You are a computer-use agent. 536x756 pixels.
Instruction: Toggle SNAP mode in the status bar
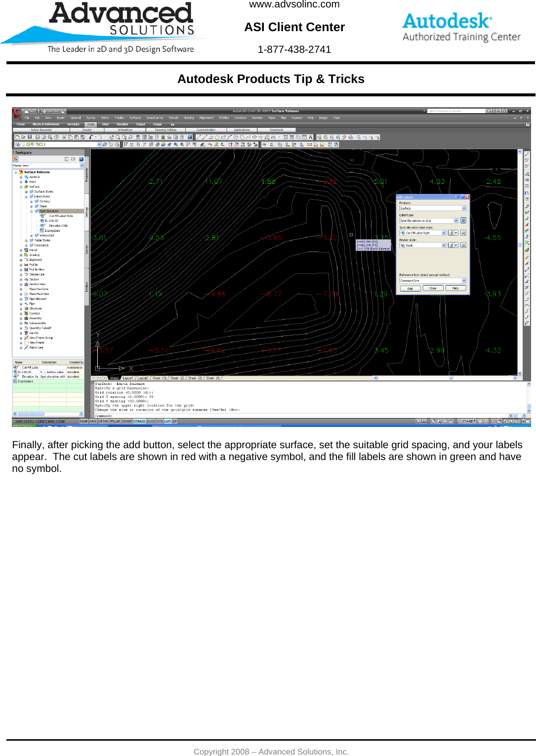83,421
